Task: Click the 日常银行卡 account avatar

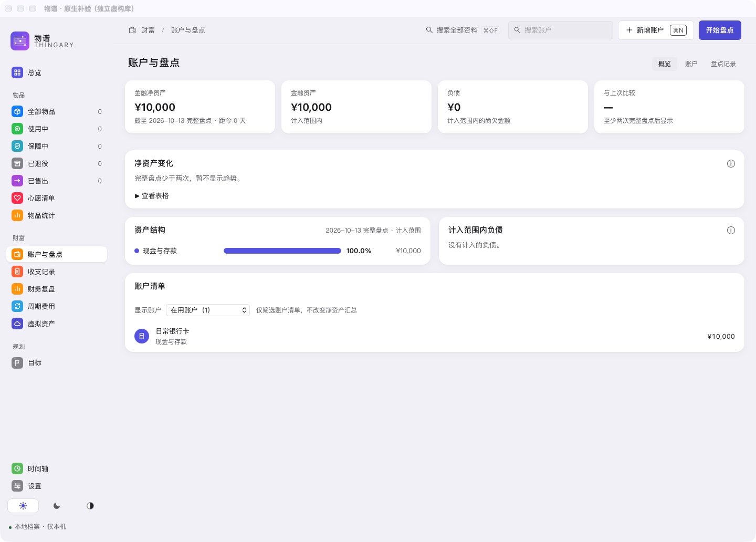Action: [x=142, y=336]
